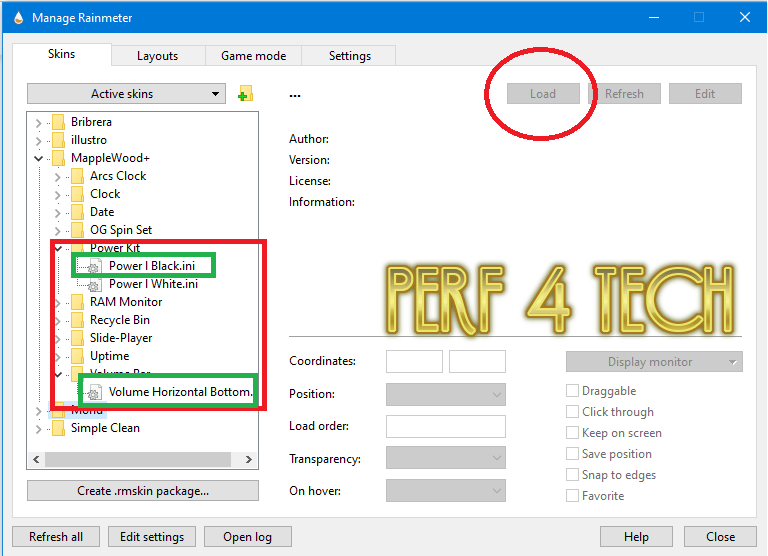Click the Refresh all button
The height and width of the screenshot is (556, 768).
(x=56, y=537)
